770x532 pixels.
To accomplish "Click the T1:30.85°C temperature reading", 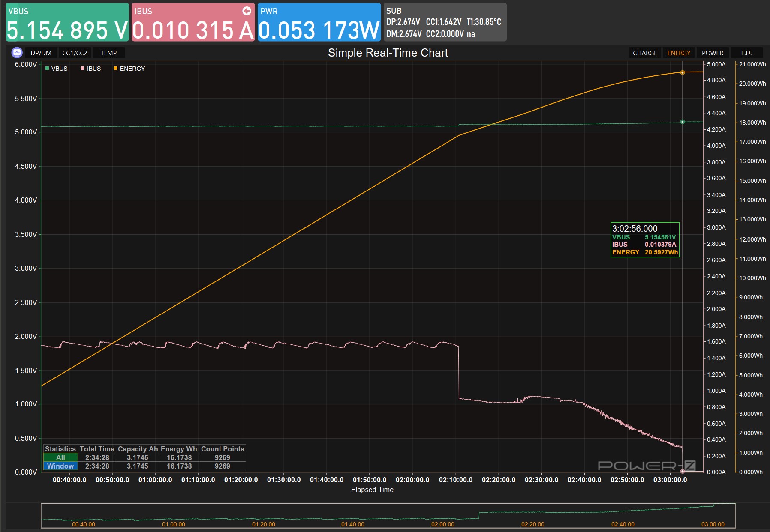I will (x=484, y=22).
